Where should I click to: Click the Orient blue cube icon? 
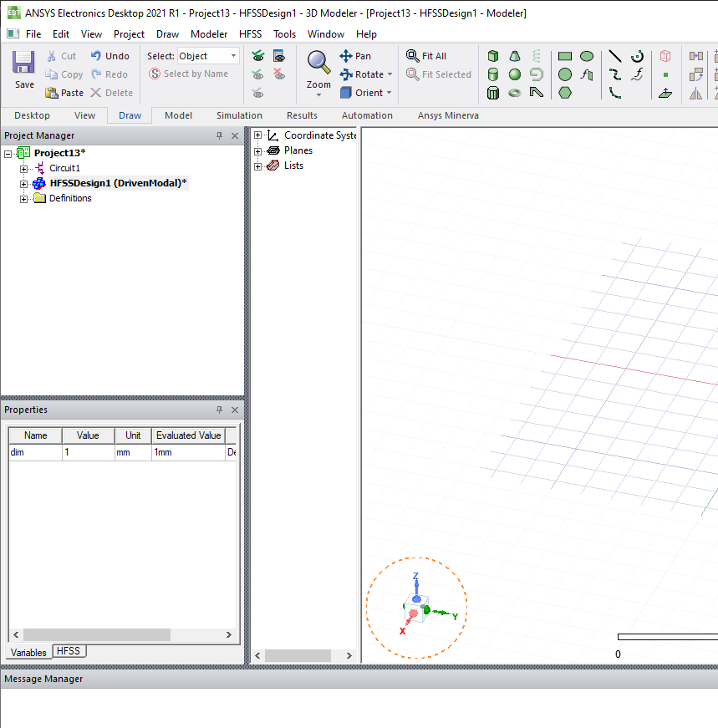[345, 93]
